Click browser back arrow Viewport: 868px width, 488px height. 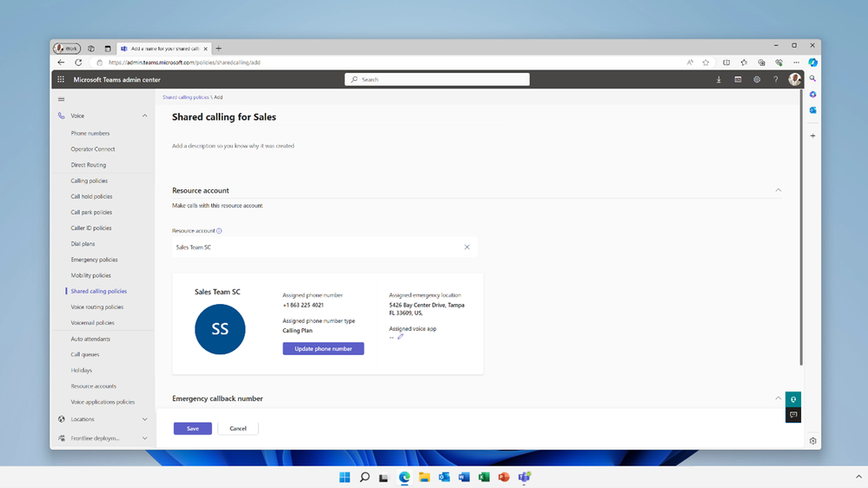(x=61, y=63)
